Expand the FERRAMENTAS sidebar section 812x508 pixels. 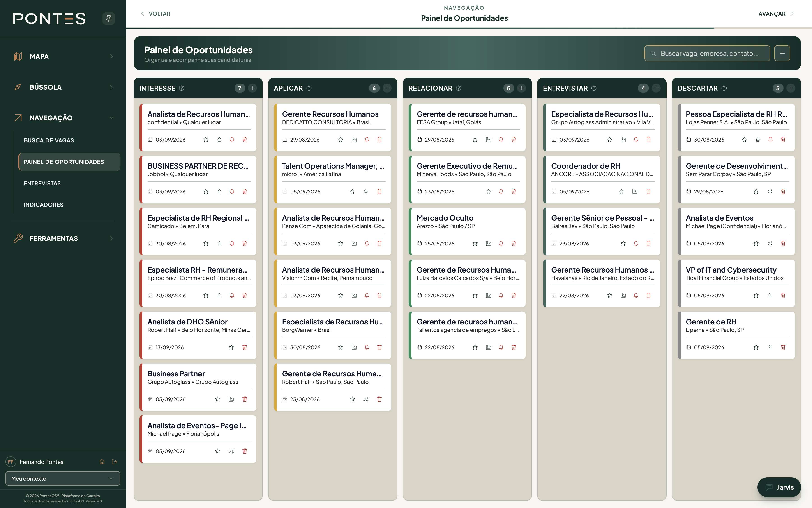[63, 238]
